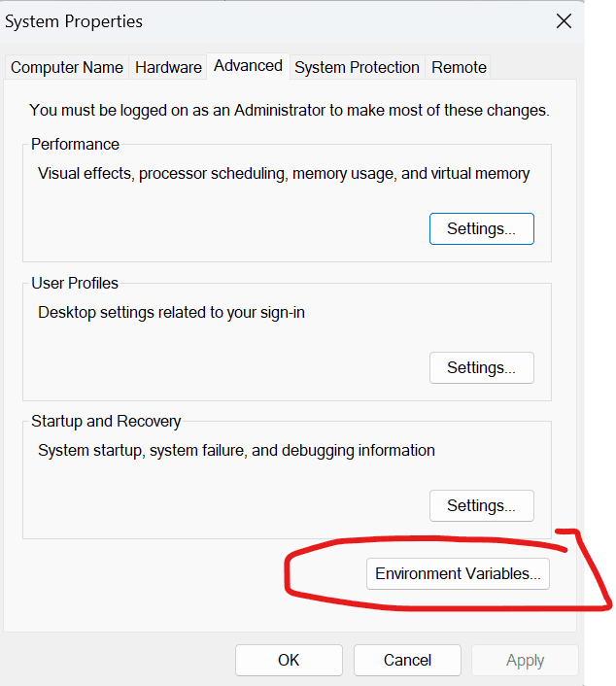This screenshot has height=686, width=616.
Task: Click the System Properties title bar
Action: tap(243, 20)
